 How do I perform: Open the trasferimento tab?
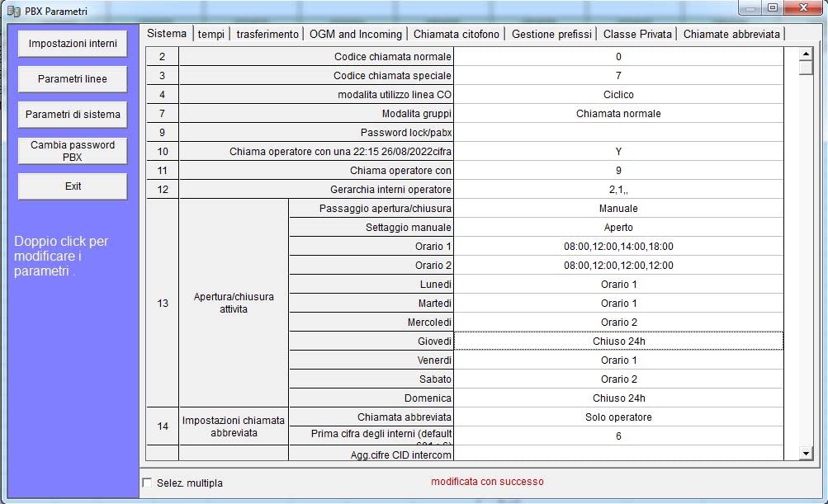(267, 35)
